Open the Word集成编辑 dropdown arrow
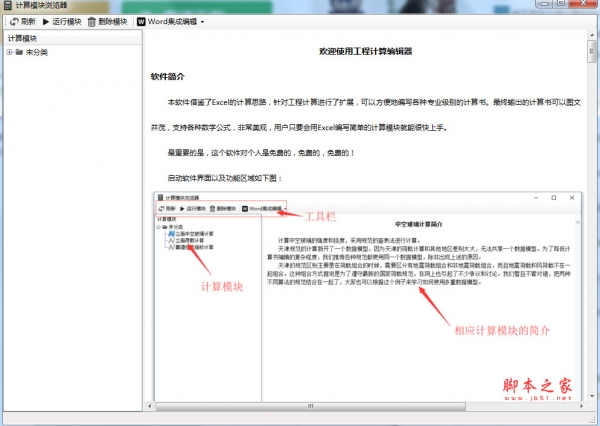This screenshot has height=426, width=600. tap(202, 21)
